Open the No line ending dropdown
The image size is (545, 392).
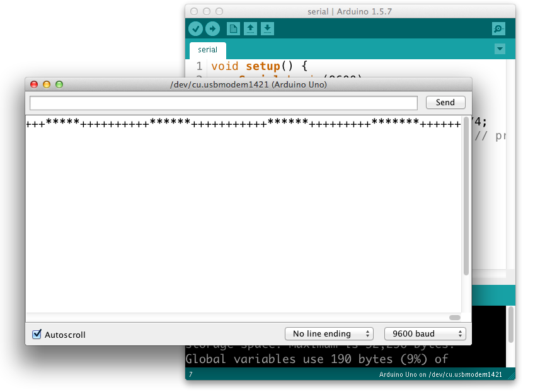click(329, 333)
